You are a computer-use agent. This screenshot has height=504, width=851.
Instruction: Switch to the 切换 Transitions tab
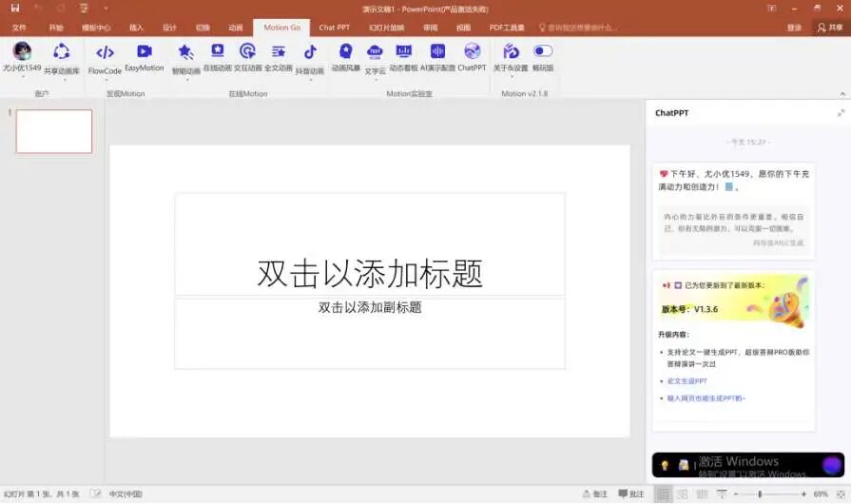203,28
